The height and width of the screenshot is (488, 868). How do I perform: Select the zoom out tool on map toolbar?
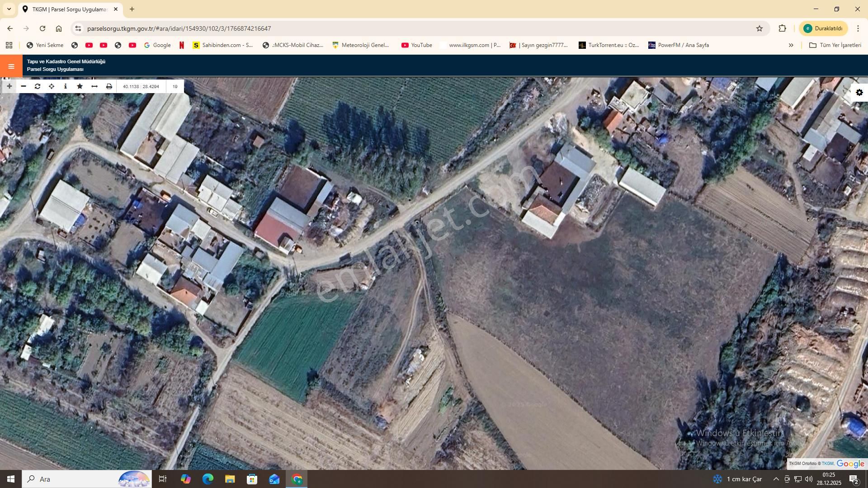[23, 86]
